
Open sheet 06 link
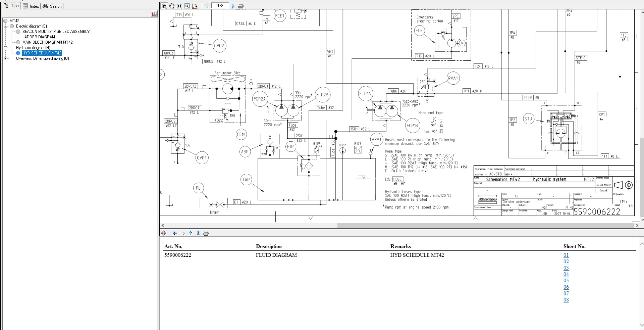tap(566, 287)
